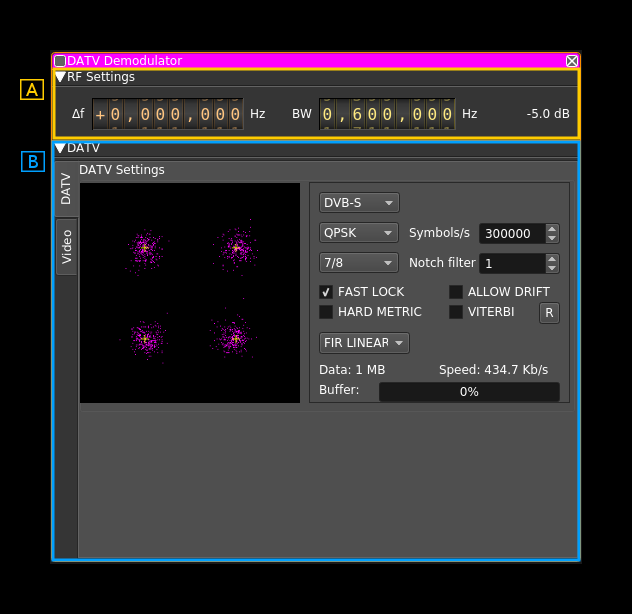Click the Speed: 434.7 Kb/s readout
The width and height of the screenshot is (632, 614).
493,370
